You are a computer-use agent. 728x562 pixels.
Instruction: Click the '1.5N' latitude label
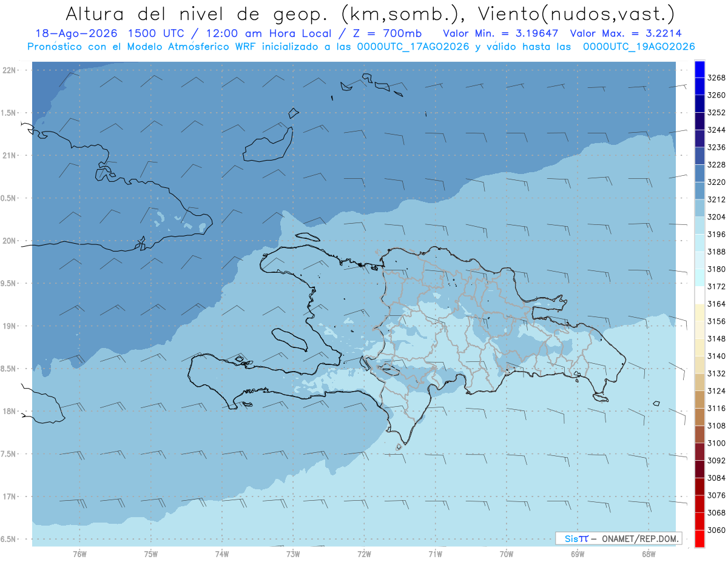click(8, 113)
